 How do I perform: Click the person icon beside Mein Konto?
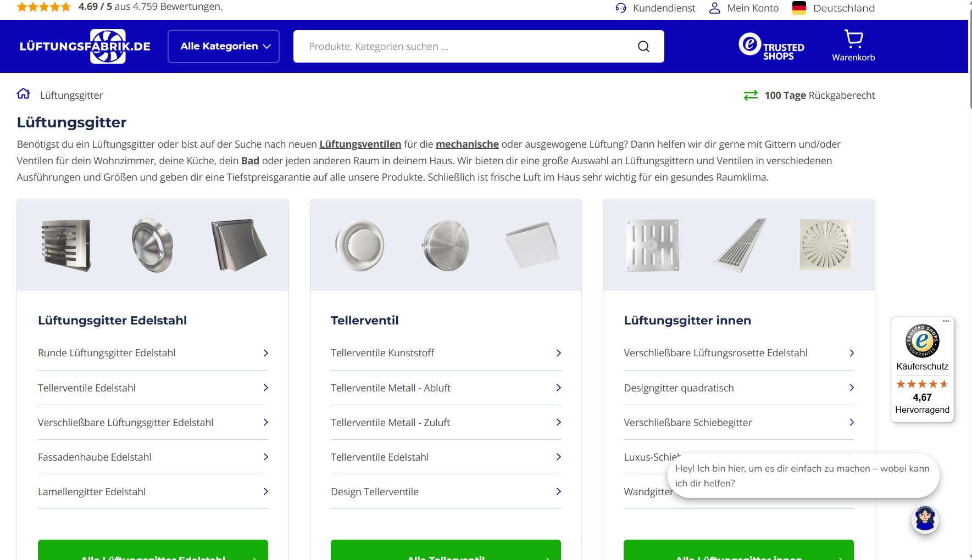714,8
